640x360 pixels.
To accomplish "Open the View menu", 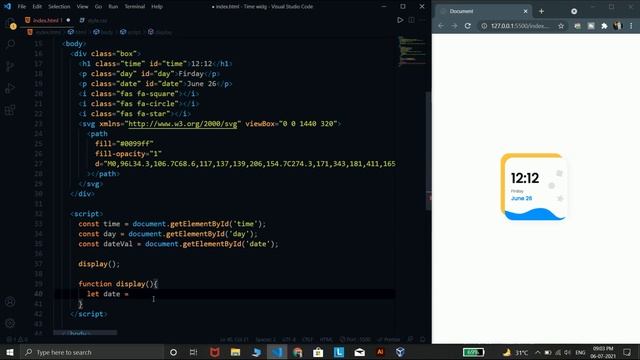I will coord(82,7).
